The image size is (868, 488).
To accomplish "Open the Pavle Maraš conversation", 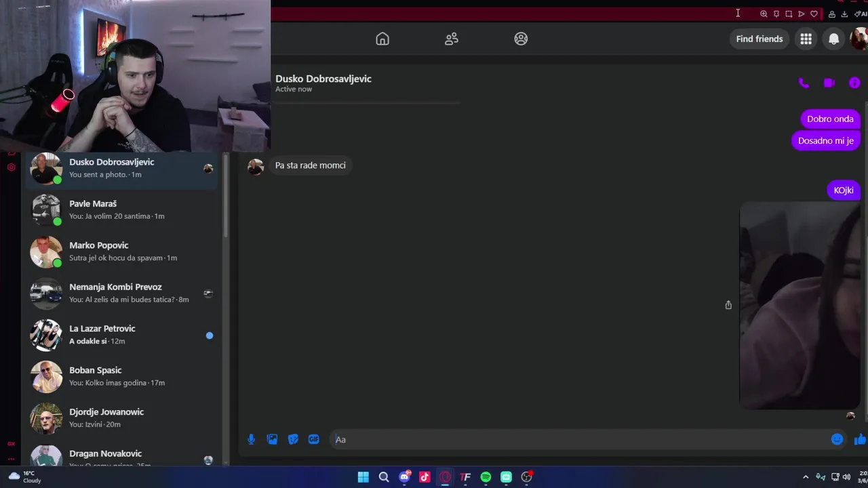I will click(x=122, y=209).
